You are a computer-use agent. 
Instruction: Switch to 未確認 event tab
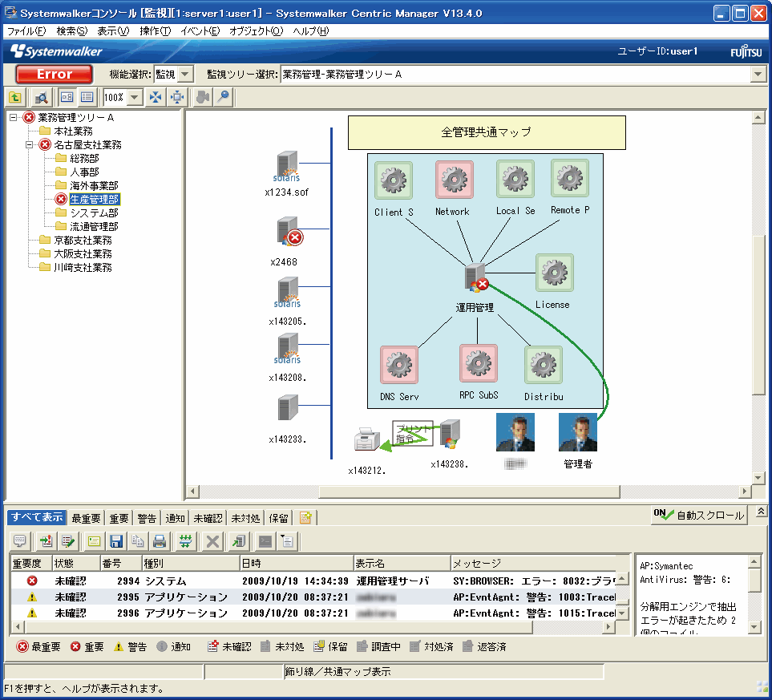208,518
